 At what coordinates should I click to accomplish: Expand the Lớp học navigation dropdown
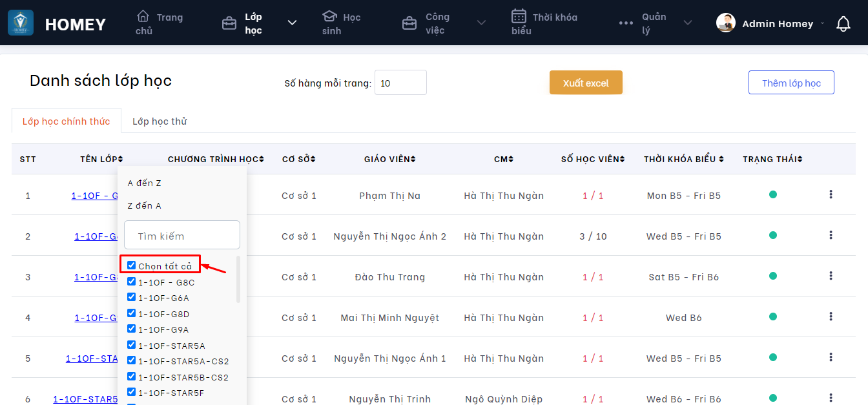pos(292,23)
